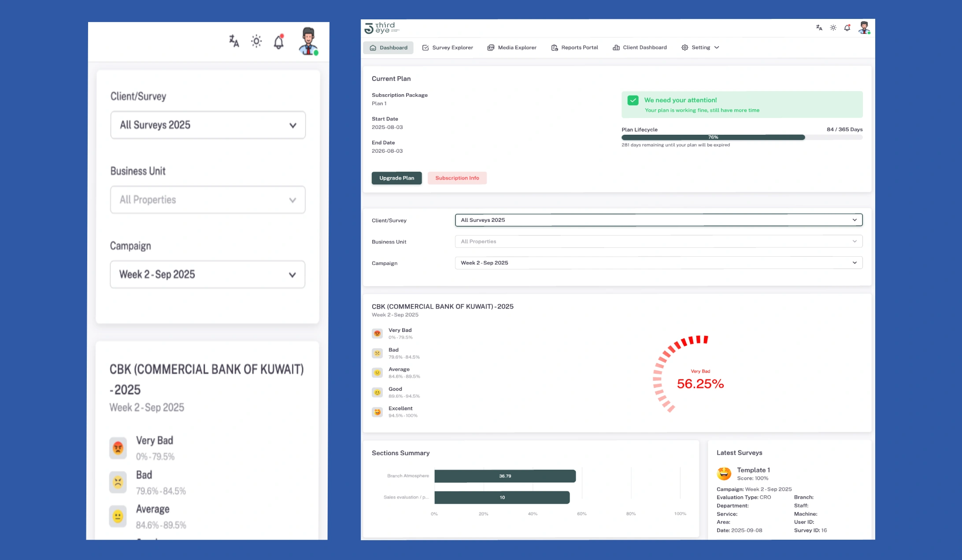The width and height of the screenshot is (962, 560).
Task: Click the Branch Atmosphere chart bar
Action: 505,476
